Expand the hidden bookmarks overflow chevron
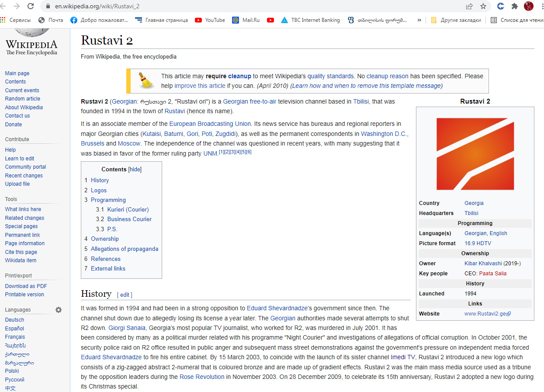This screenshot has height=392, width=544. 419,20
